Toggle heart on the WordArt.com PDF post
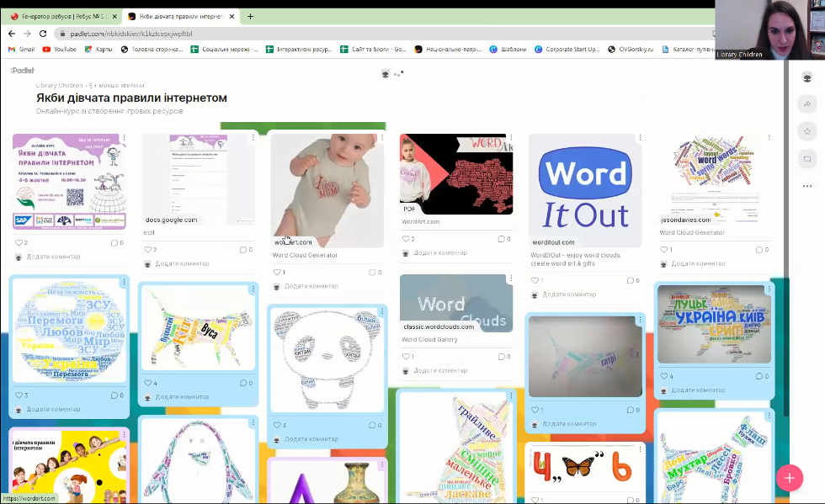 [407, 239]
